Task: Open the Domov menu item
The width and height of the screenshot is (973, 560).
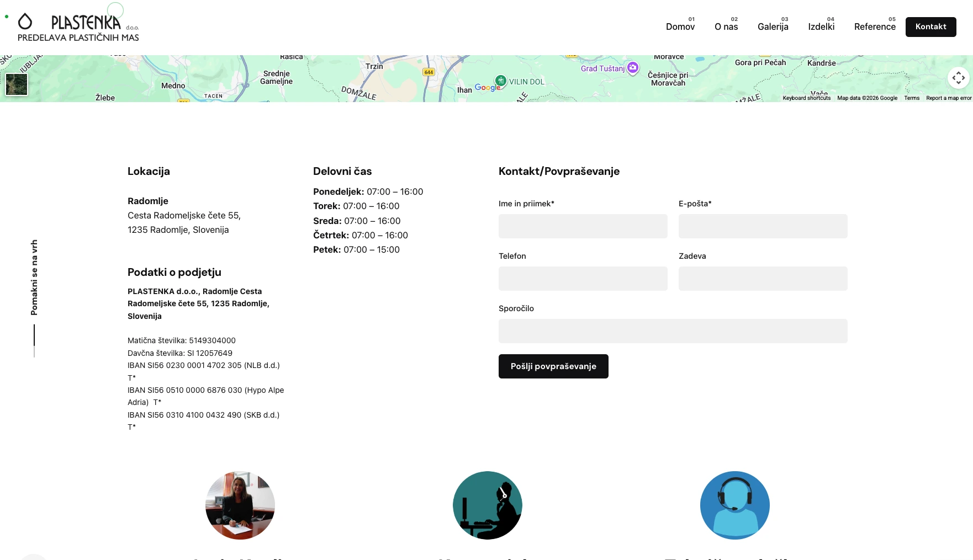Action: (x=680, y=26)
